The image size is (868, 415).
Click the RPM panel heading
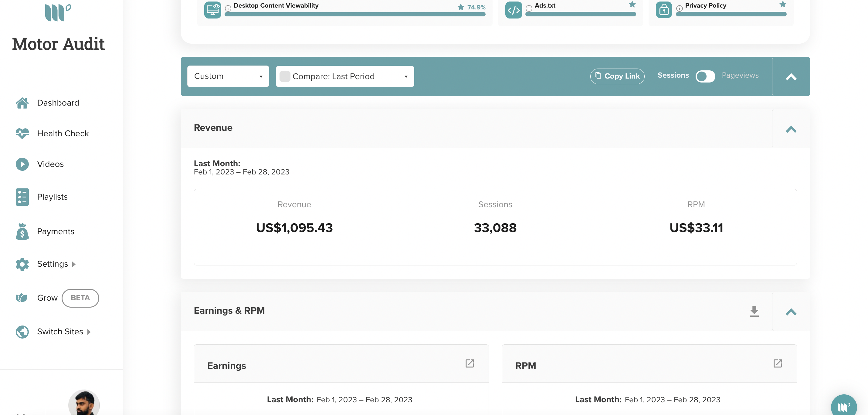point(525,366)
